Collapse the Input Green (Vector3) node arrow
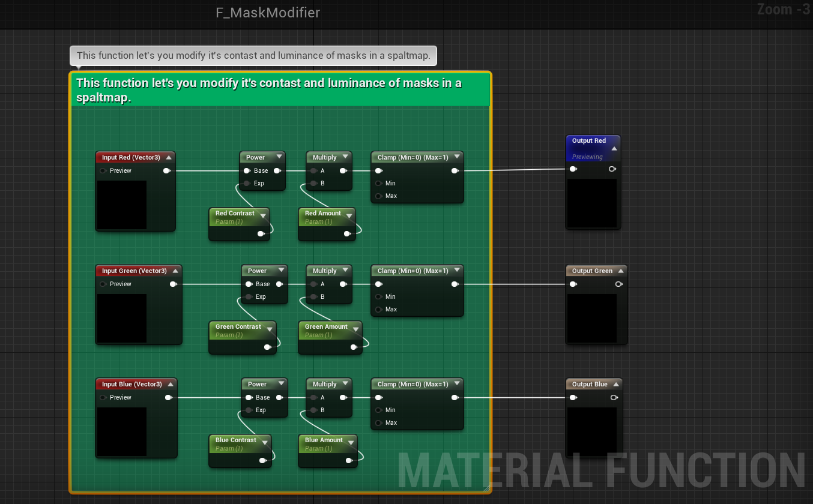 [x=176, y=271]
